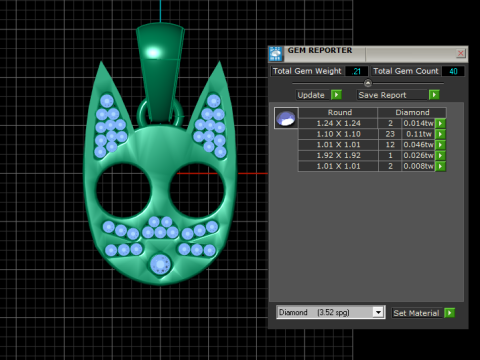Image resolution: width=480 pixels, height=360 pixels.
Task: Click the green arrow for 0.008tw row
Action: pos(440,166)
